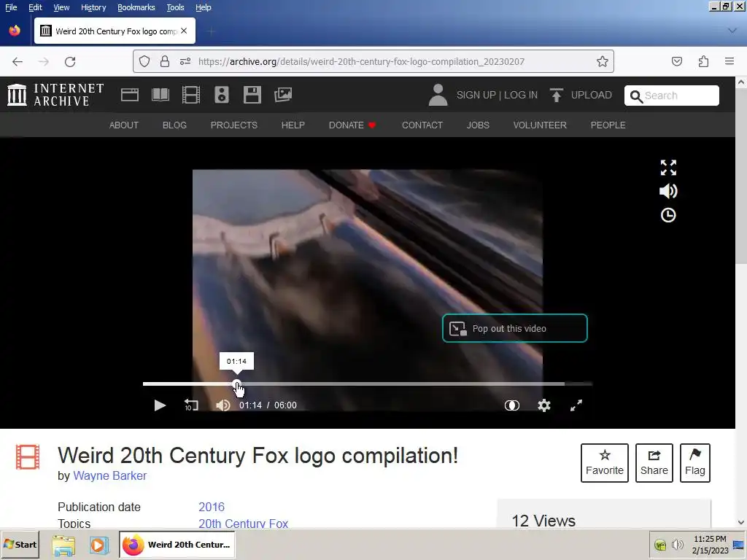The image size is (747, 560).
Task: Bookmark this page with star
Action: [602, 61]
